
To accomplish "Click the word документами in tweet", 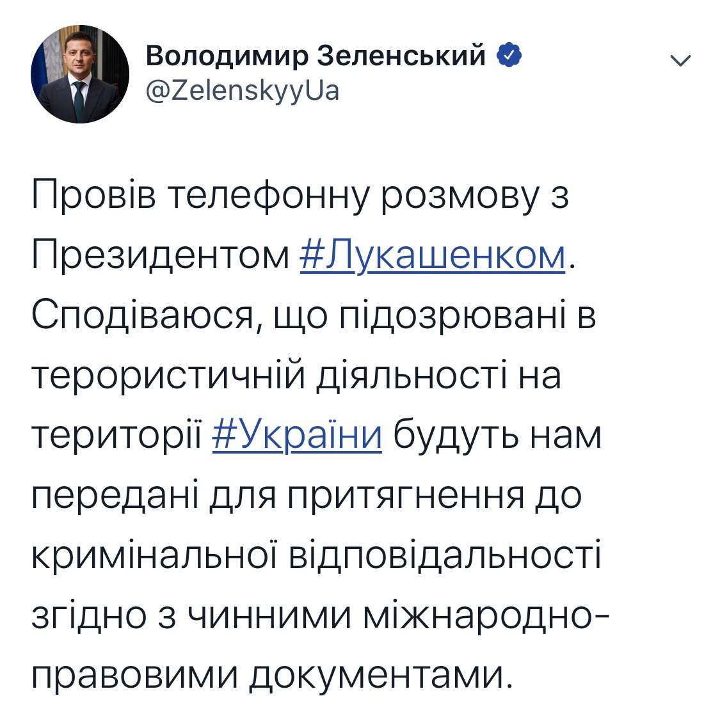I will pos(376,676).
